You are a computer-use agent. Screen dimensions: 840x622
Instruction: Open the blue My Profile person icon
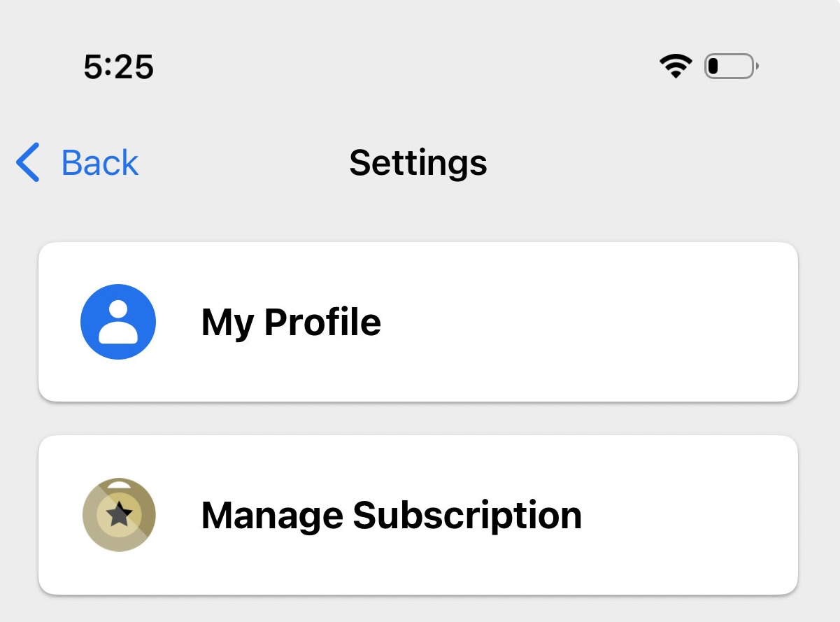[118, 322]
